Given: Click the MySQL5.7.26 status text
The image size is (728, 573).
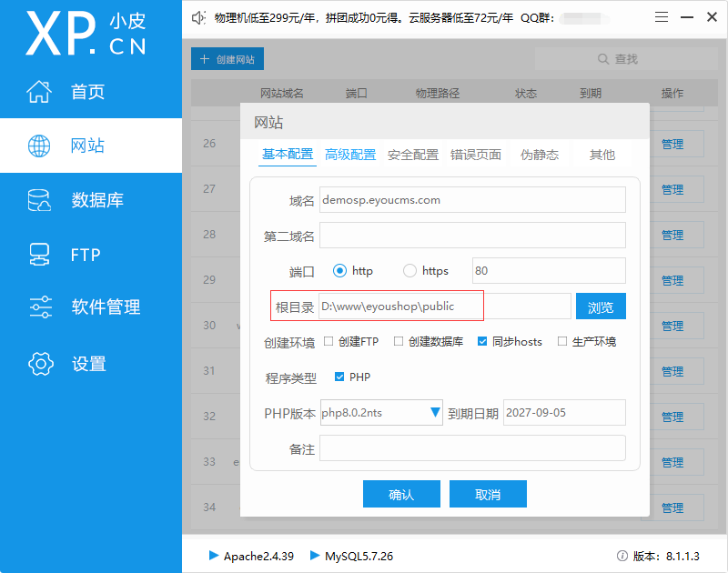Looking at the screenshot, I should (x=359, y=556).
